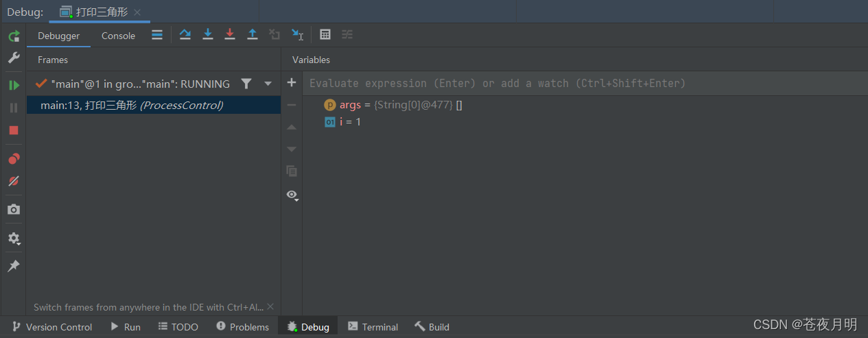Toggle Mute Breakpoints
The image size is (868, 338).
pyautogui.click(x=14, y=181)
